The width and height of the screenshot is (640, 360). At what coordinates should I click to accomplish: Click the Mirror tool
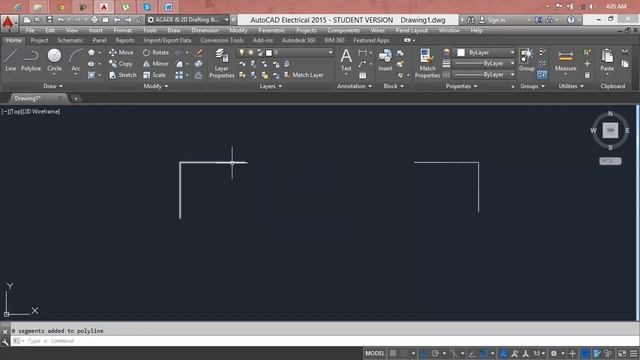click(x=156, y=64)
